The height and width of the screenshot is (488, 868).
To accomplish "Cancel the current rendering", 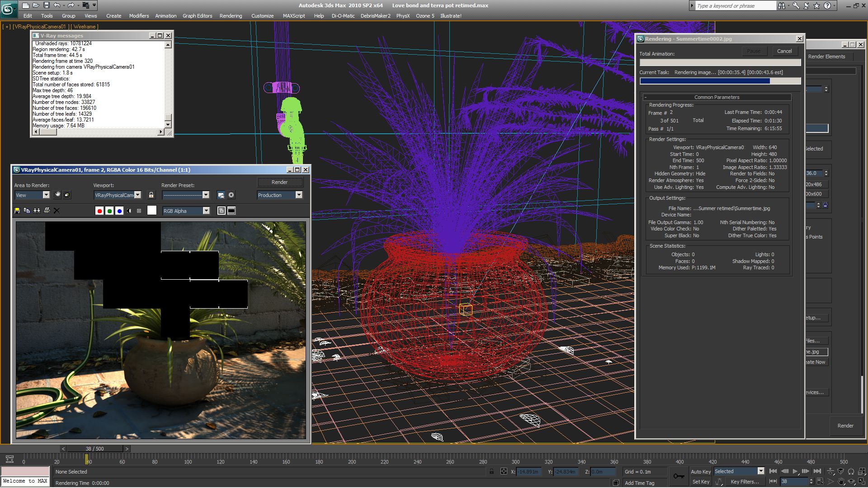I will 784,51.
